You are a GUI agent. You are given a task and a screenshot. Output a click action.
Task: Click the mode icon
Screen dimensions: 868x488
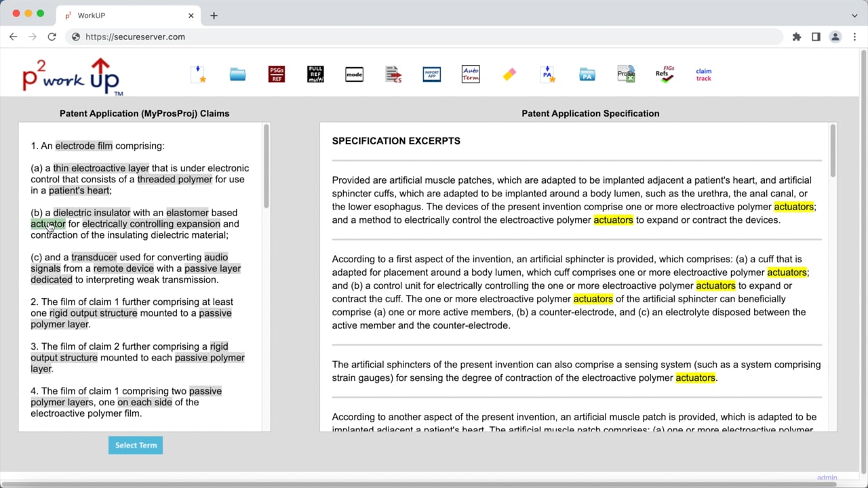click(x=354, y=74)
